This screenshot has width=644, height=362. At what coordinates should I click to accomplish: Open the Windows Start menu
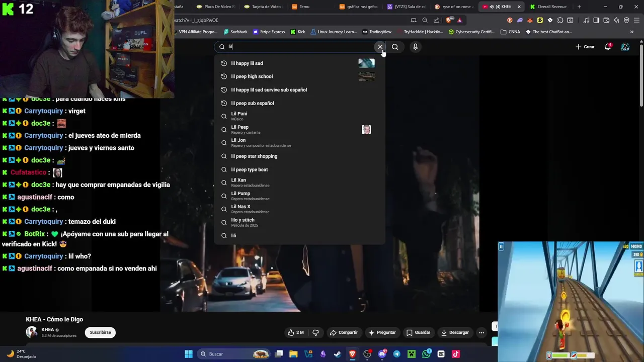click(189, 354)
